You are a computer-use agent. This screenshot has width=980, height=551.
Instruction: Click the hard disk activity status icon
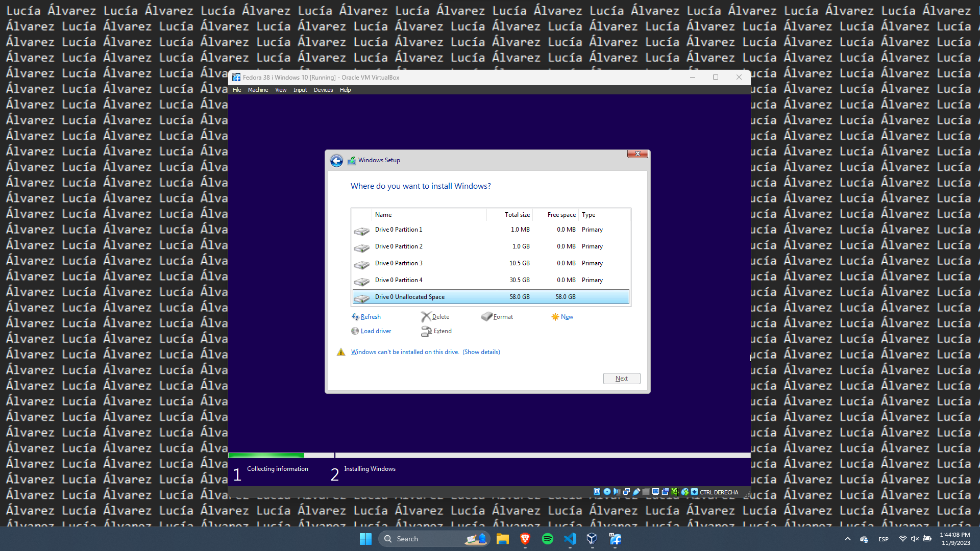tap(597, 492)
